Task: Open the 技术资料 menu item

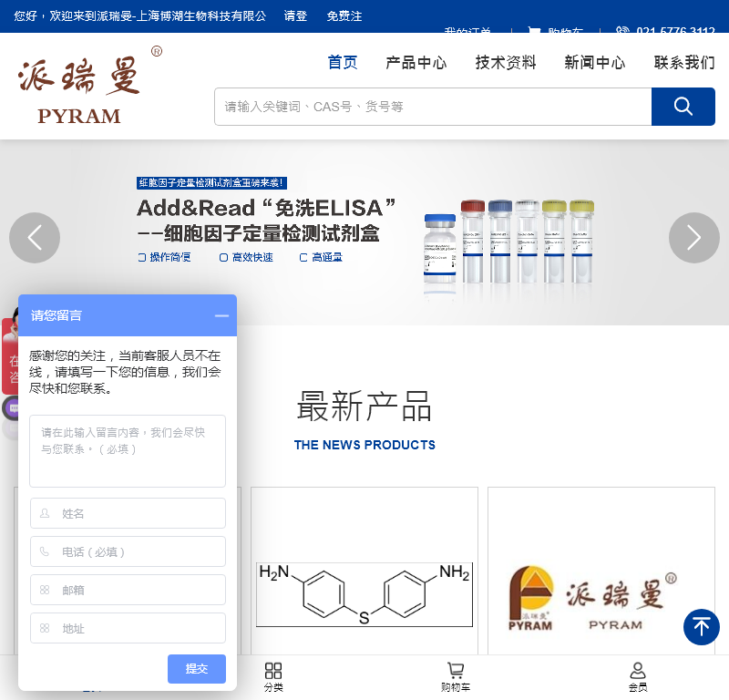Action: [x=506, y=62]
